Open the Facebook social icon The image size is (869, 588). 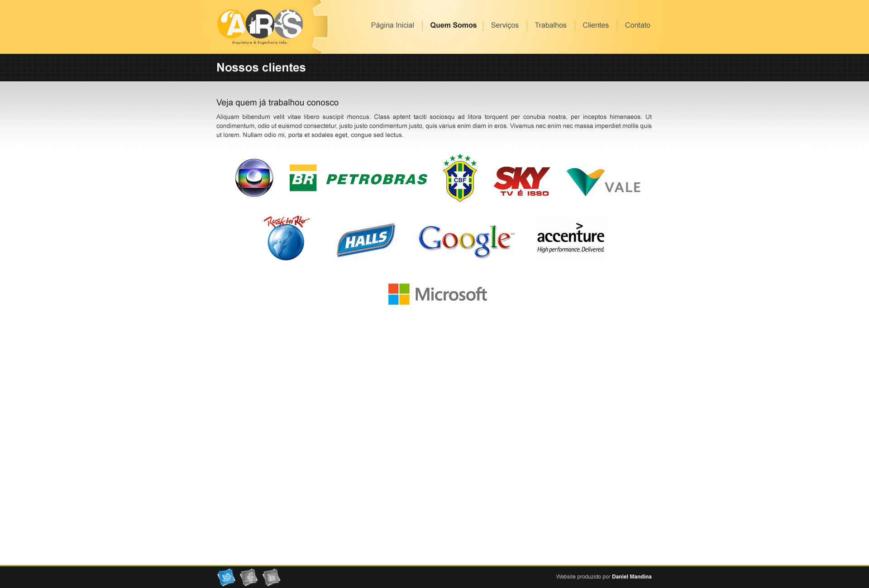[248, 577]
